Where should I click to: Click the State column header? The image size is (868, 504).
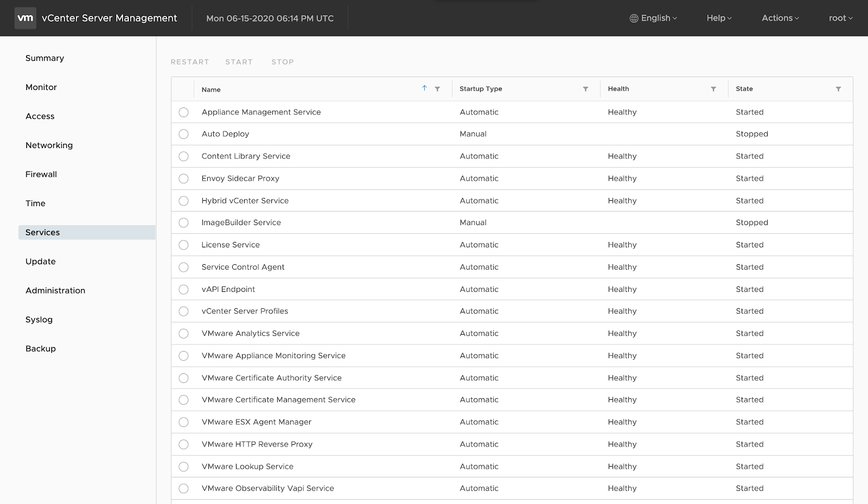point(744,88)
